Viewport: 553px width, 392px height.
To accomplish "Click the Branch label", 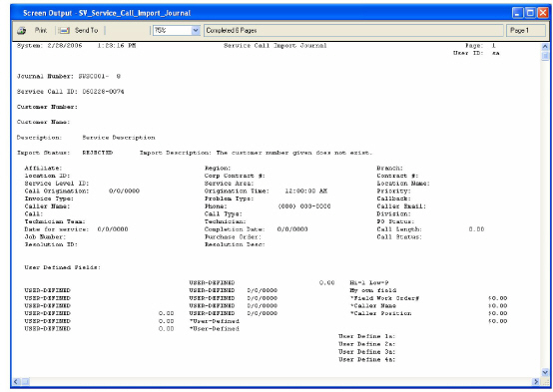I will coord(389,169).
